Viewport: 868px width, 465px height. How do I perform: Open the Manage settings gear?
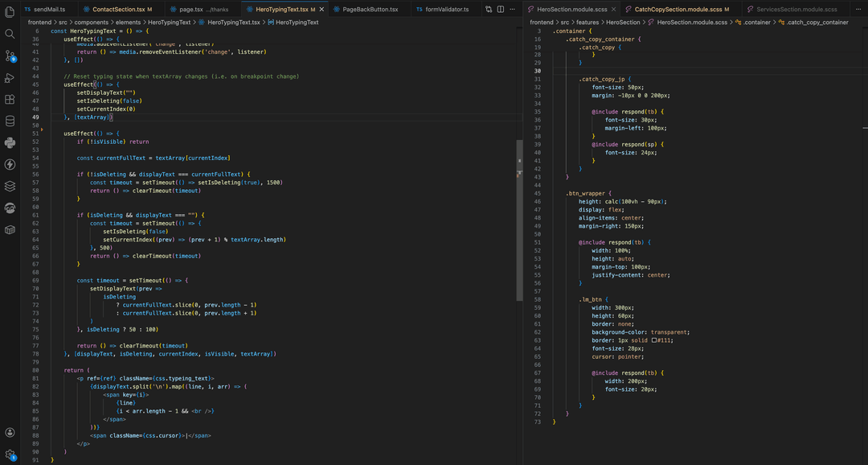(x=9, y=454)
